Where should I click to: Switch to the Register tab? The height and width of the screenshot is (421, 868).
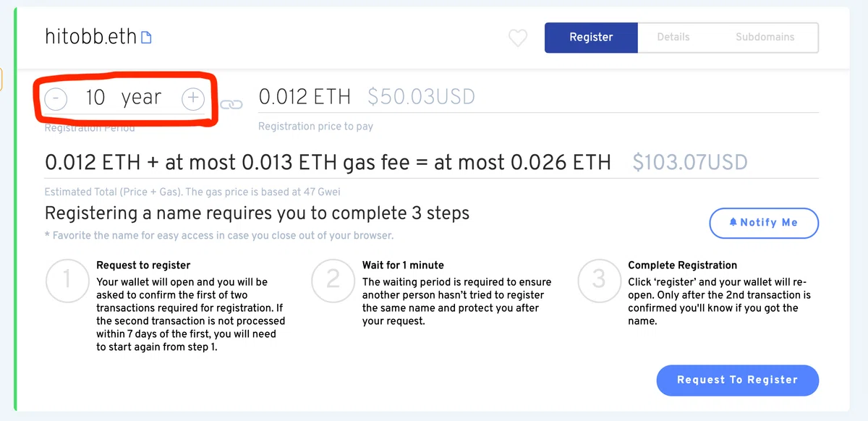click(591, 38)
